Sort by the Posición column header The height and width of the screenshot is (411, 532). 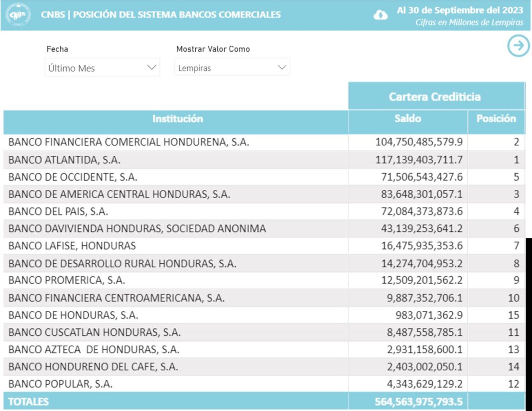(496, 119)
